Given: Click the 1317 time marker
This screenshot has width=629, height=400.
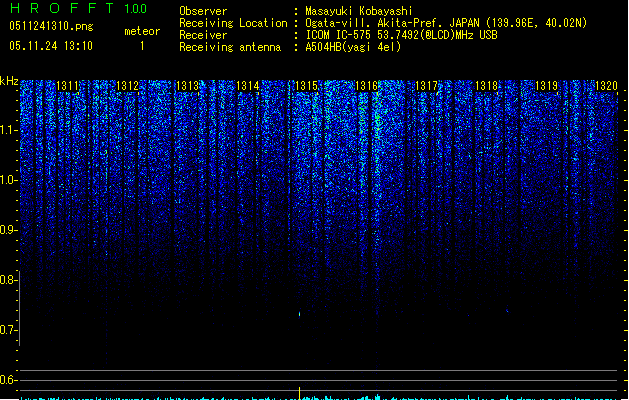Looking at the screenshot, I should click(x=426, y=86).
